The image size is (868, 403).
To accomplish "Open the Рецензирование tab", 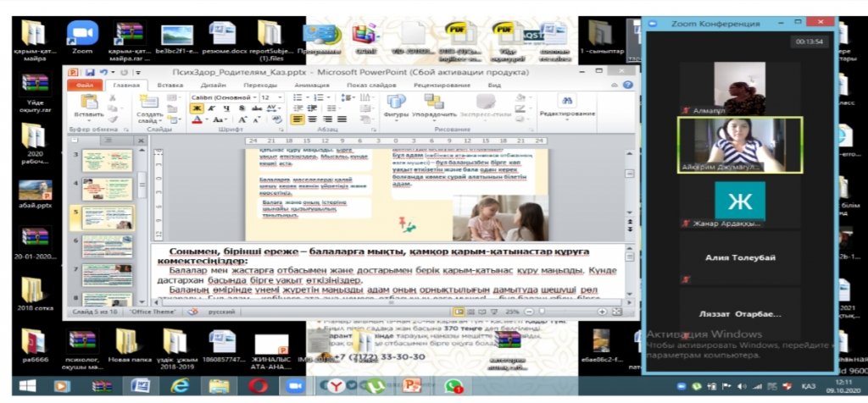I will [x=442, y=86].
